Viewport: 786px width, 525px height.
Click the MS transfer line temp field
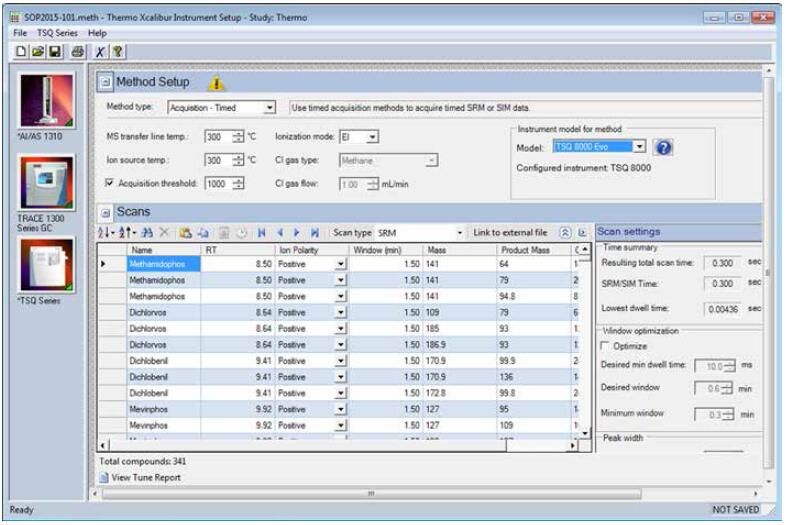[215, 135]
